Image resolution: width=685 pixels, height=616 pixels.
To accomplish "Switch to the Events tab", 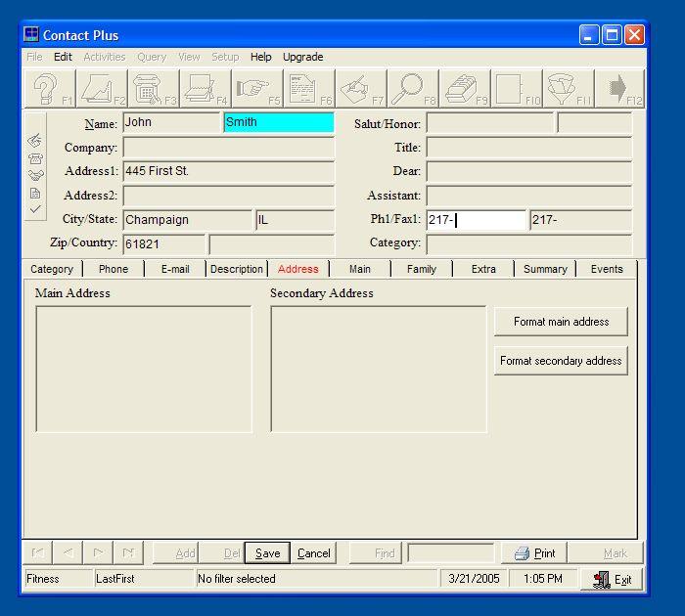I will [607, 269].
